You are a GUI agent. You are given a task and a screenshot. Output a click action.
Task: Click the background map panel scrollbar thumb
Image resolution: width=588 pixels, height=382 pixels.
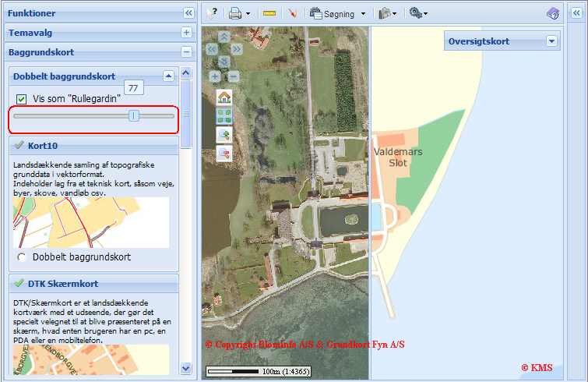pyautogui.click(x=186, y=114)
